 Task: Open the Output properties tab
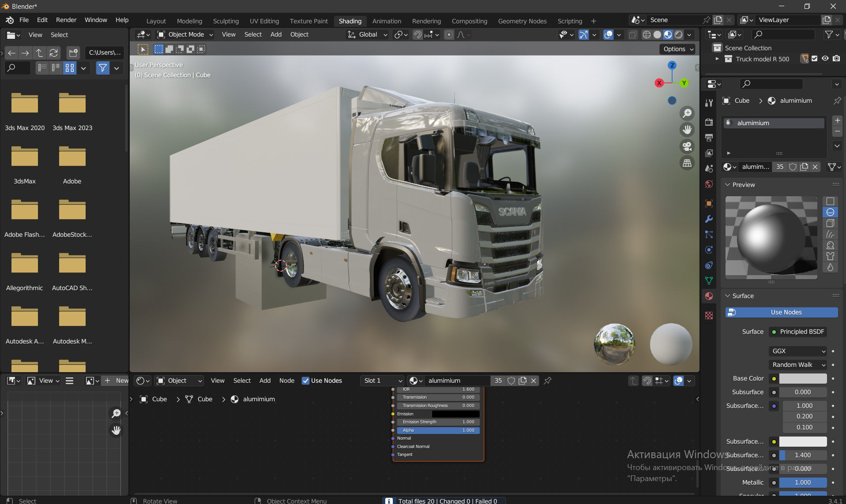[709, 138]
